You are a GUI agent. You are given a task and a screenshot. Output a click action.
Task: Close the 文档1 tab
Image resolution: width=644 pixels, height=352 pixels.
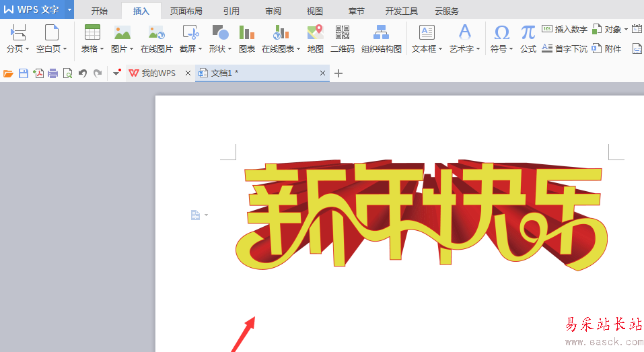click(323, 73)
